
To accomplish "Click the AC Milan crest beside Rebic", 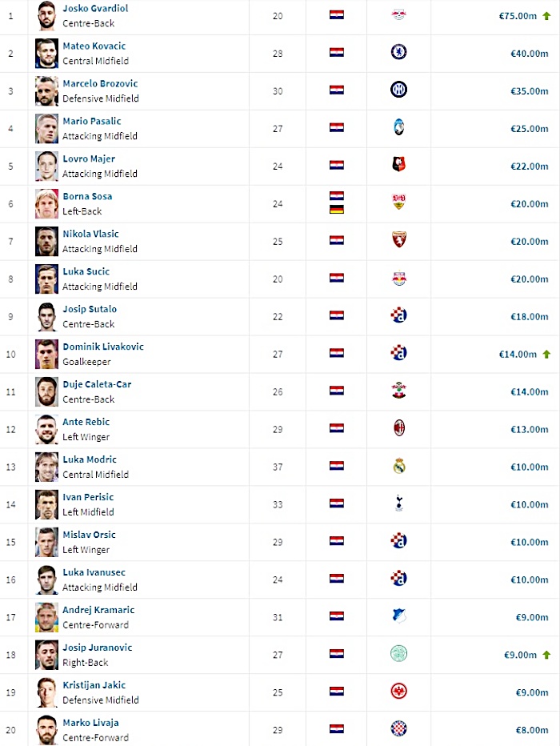I will point(399,429).
